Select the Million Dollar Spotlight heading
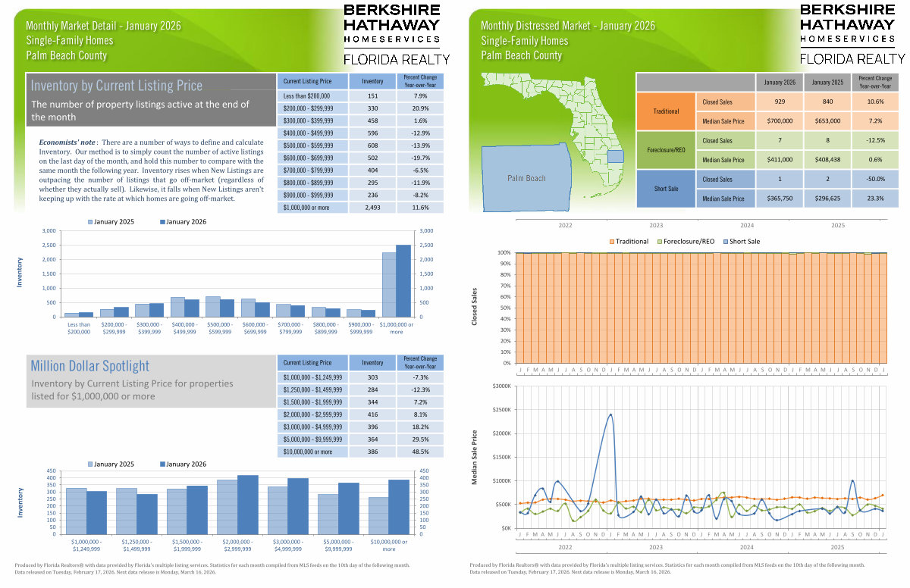 point(90,366)
